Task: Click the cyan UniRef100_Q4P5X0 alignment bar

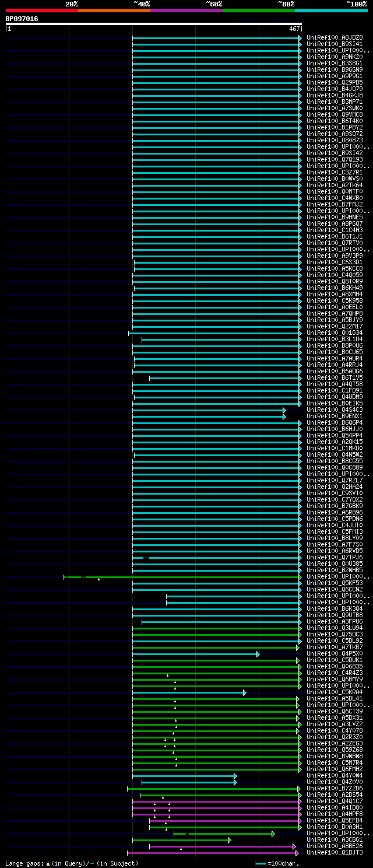Action: pos(195,654)
